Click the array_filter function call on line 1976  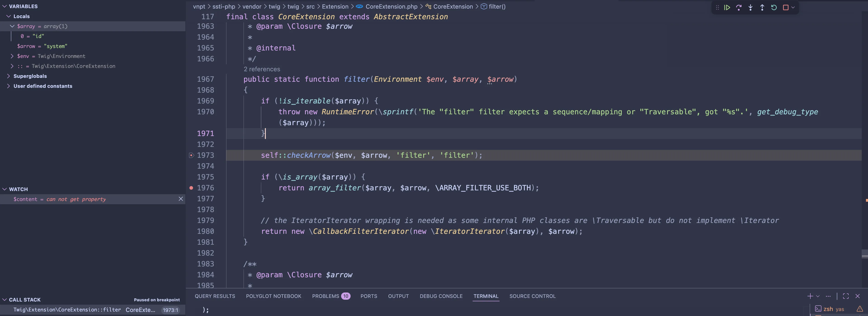[x=335, y=188]
